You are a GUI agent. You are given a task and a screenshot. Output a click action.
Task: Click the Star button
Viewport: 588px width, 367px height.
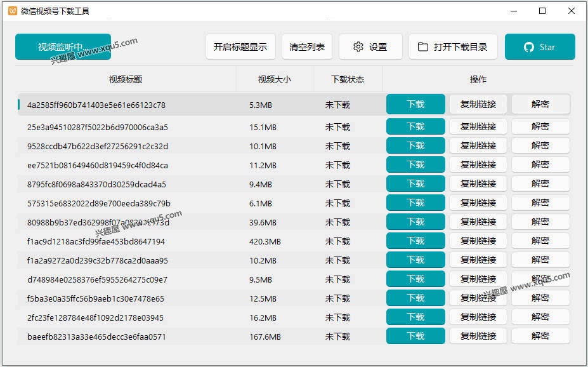click(x=540, y=47)
